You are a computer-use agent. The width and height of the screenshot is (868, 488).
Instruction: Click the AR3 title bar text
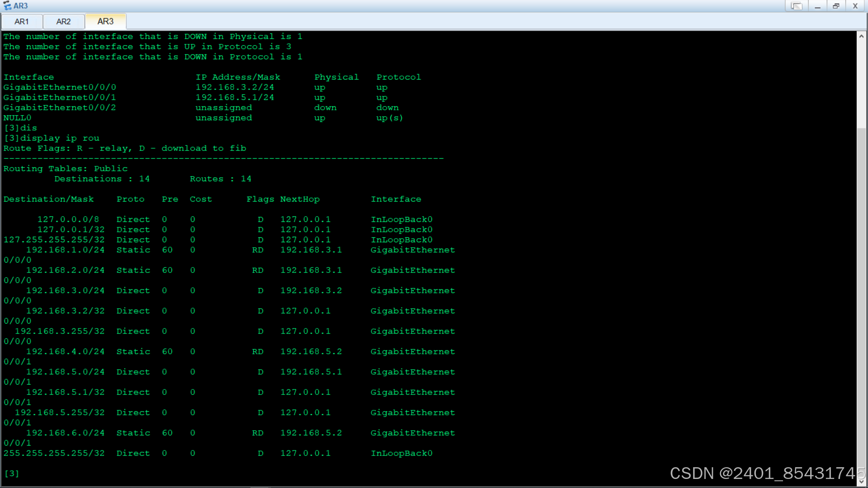[21, 6]
